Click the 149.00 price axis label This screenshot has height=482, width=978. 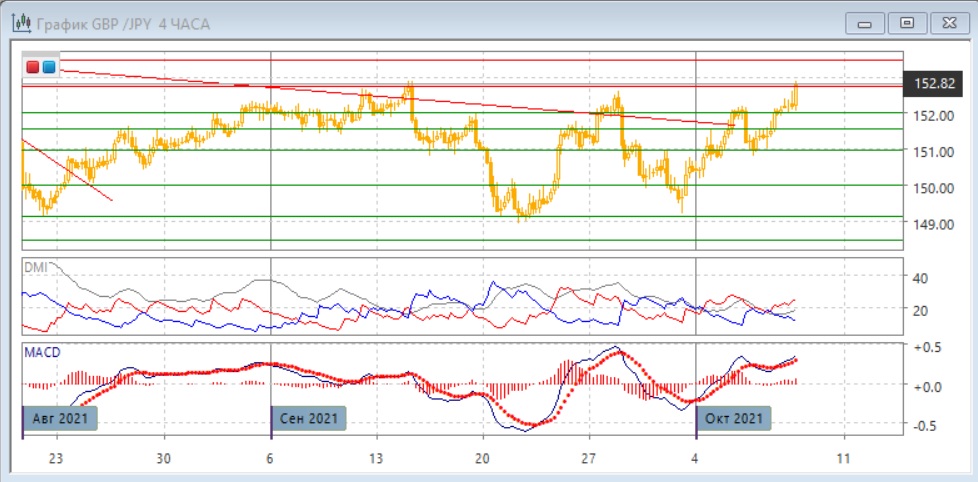click(932, 224)
